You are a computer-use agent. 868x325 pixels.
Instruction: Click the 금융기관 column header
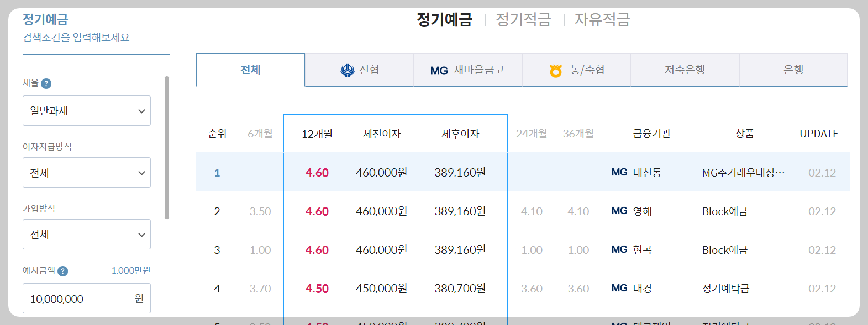[x=652, y=134]
